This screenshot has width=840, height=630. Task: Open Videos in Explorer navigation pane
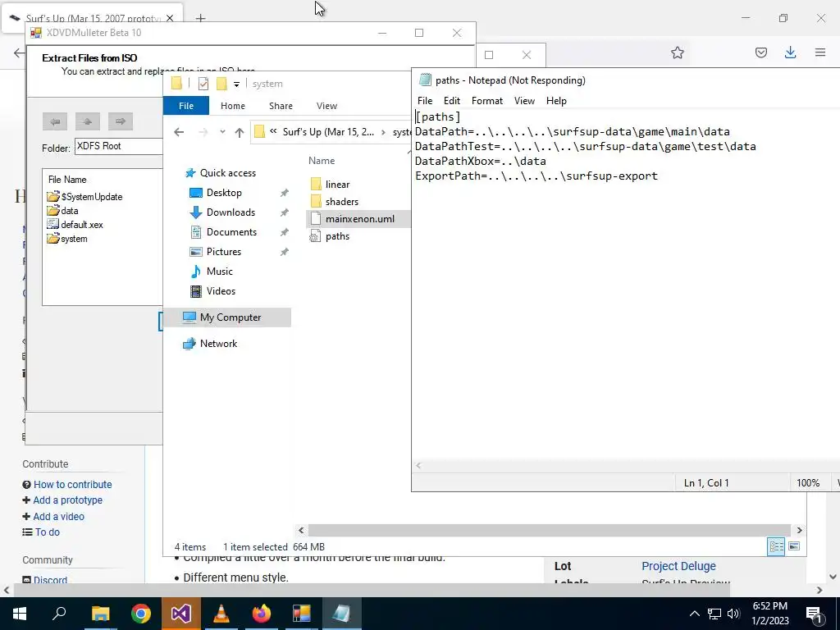221,291
